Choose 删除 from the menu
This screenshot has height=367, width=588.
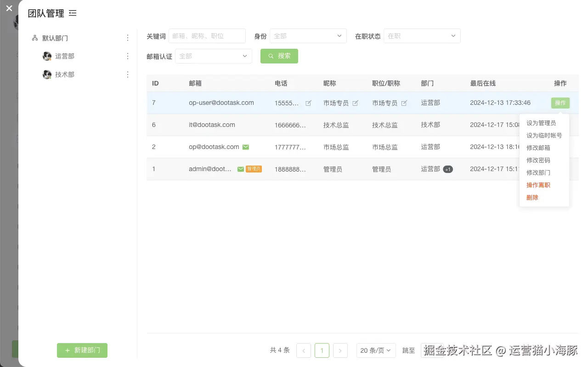[x=544, y=198]
